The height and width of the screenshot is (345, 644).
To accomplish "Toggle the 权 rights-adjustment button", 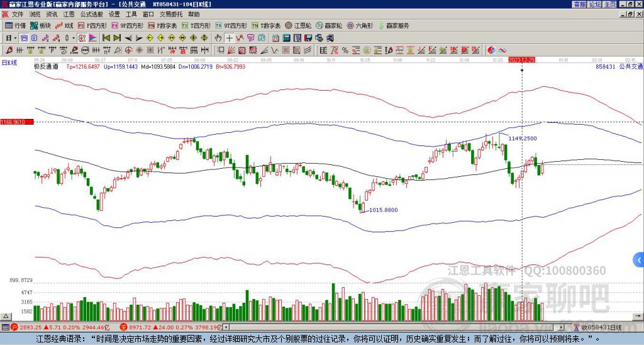I will 82,38.
